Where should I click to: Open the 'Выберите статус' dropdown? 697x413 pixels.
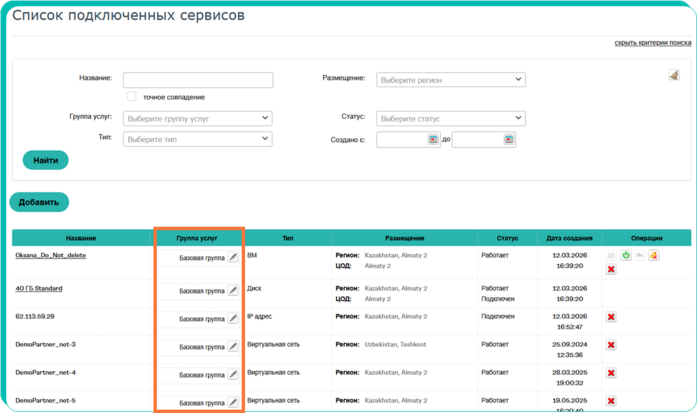tap(450, 118)
